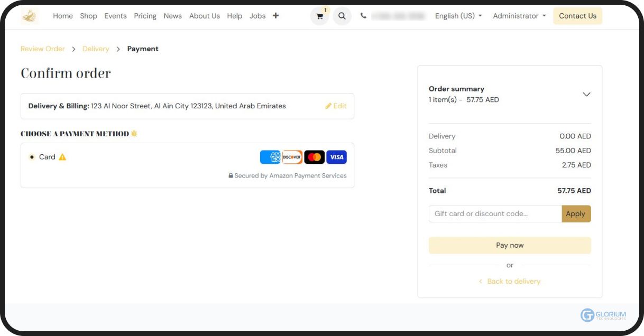This screenshot has width=644, height=336.
Task: Click the Visa card logo
Action: [x=336, y=157]
